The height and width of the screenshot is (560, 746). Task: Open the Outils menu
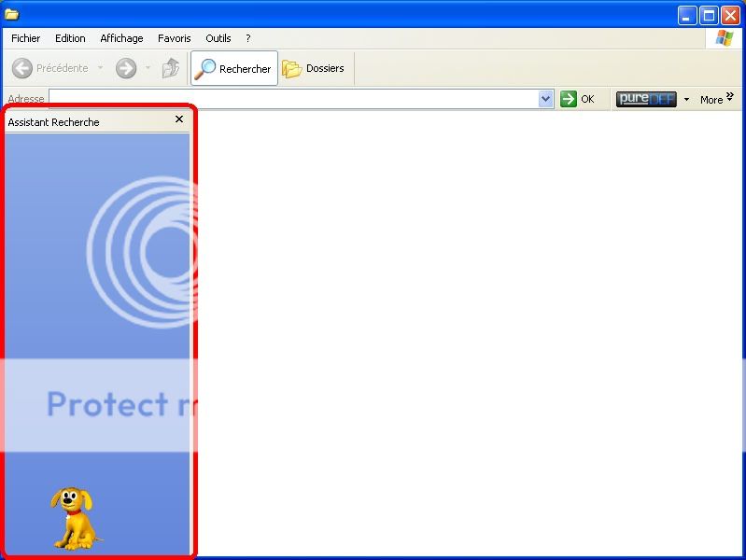[218, 38]
